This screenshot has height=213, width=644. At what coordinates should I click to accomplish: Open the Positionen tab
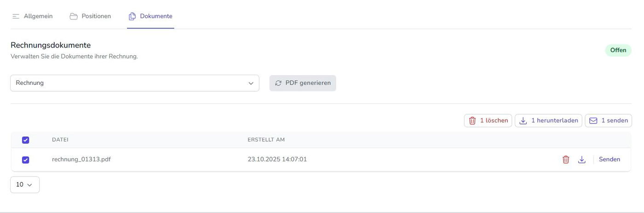(96, 16)
